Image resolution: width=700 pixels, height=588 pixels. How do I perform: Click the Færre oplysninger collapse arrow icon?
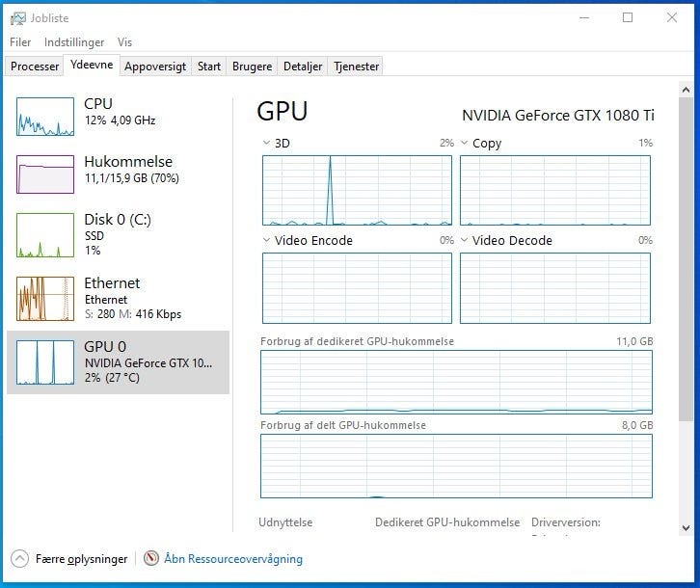pos(20,558)
